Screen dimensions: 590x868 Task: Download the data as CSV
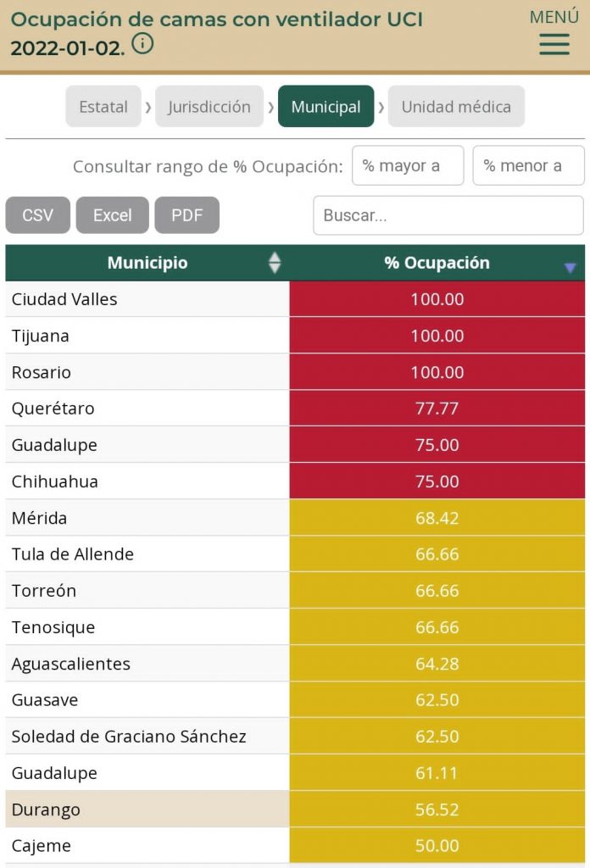pyautogui.click(x=37, y=214)
